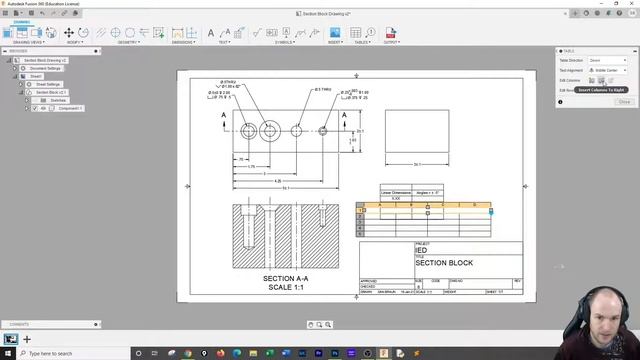Open the Drawing Views menu

(29, 42)
